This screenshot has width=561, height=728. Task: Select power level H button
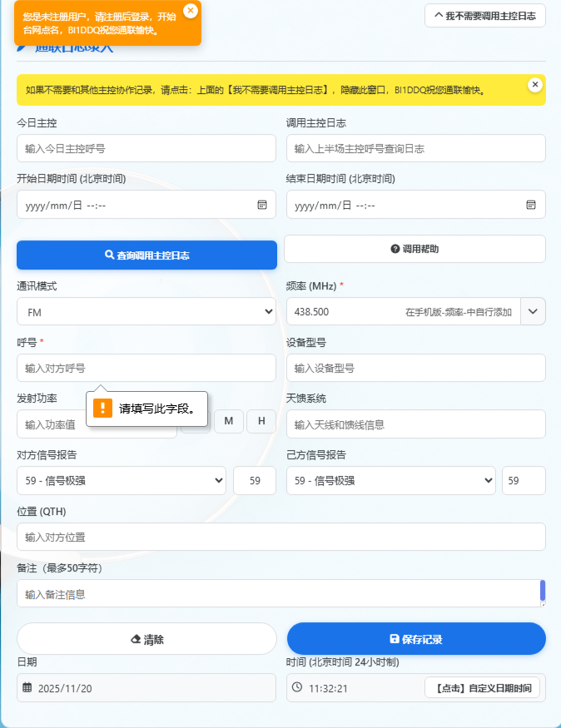[261, 421]
